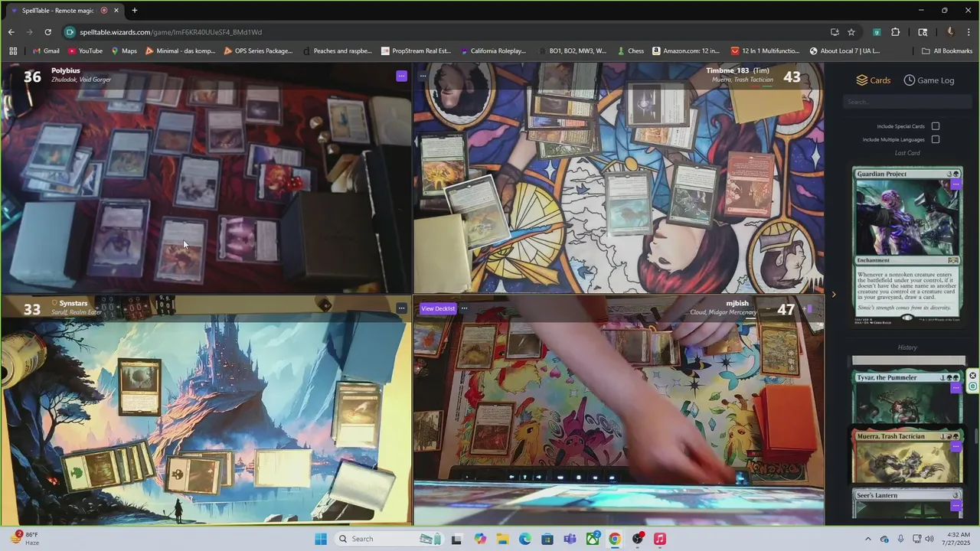Click the taskbar Search box
The image size is (980, 551).
pos(389,539)
